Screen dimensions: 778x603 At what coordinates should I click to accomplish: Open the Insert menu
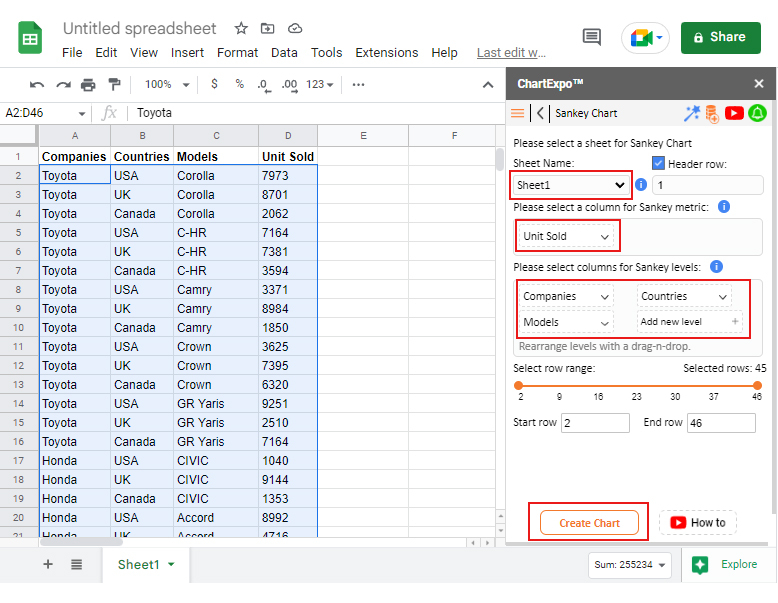click(187, 53)
